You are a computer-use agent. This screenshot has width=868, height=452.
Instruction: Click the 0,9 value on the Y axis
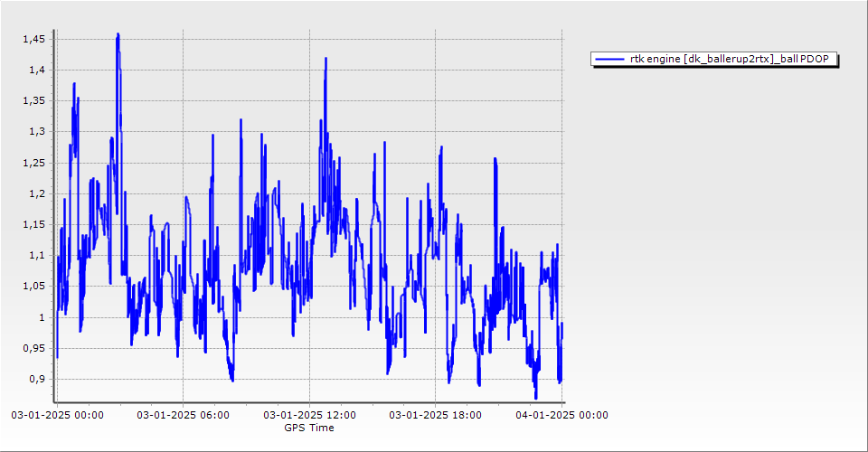[37, 379]
